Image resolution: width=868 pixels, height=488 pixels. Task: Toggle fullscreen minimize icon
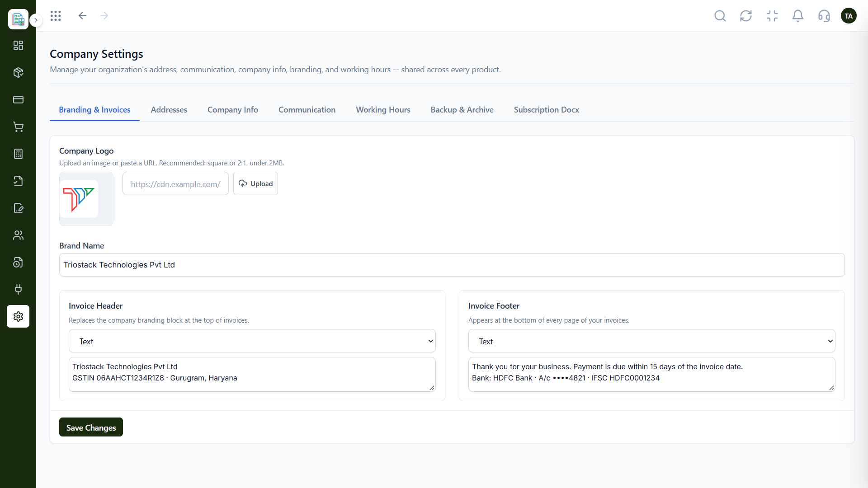pos(772,16)
